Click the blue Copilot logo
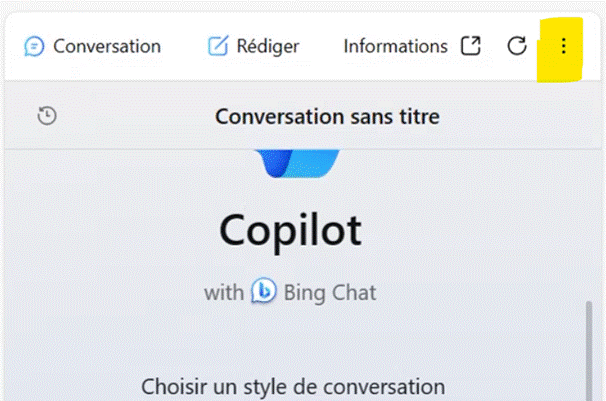Image resolution: width=606 pixels, height=401 pixels. tap(297, 163)
